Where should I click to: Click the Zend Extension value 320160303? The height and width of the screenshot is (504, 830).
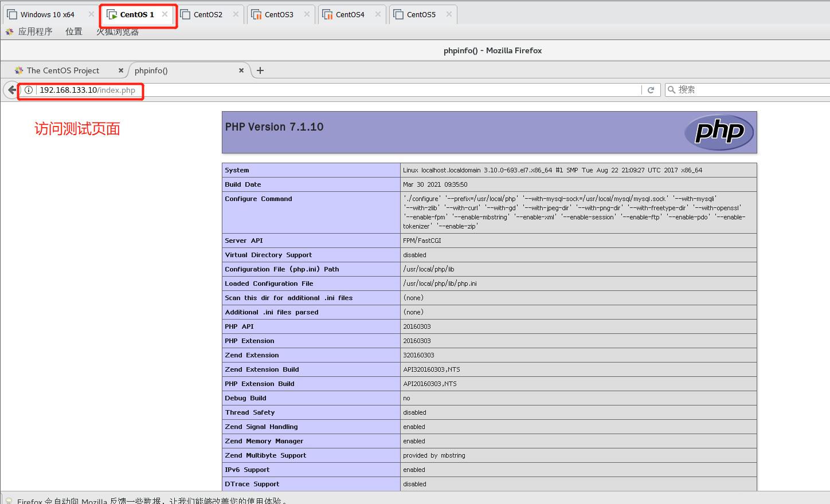418,355
